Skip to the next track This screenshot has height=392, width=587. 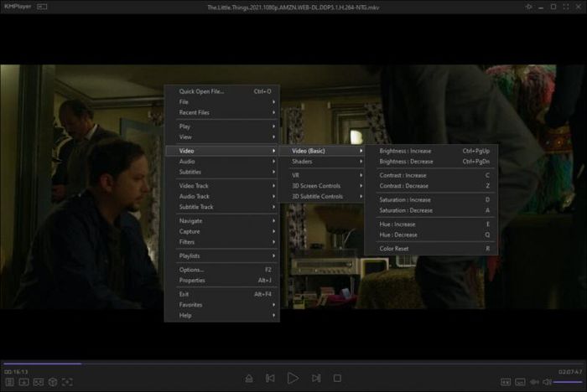tap(315, 379)
